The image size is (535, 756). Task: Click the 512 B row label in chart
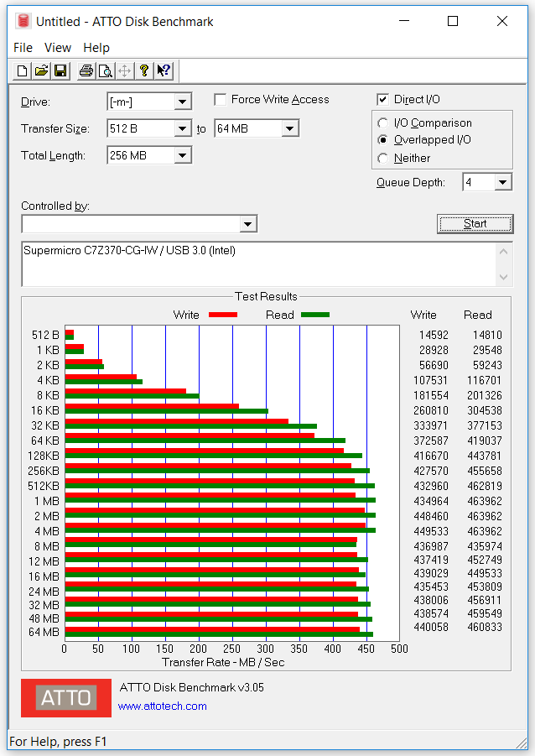click(x=46, y=335)
